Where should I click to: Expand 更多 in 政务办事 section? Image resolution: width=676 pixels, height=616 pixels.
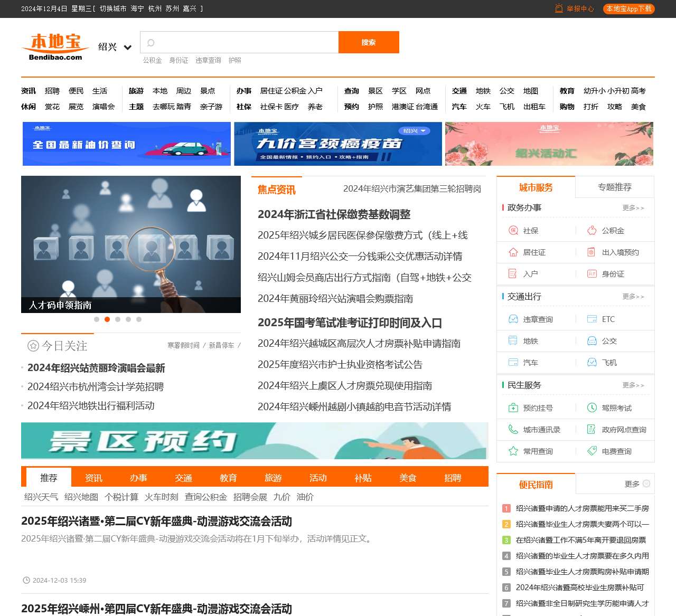pyautogui.click(x=633, y=208)
